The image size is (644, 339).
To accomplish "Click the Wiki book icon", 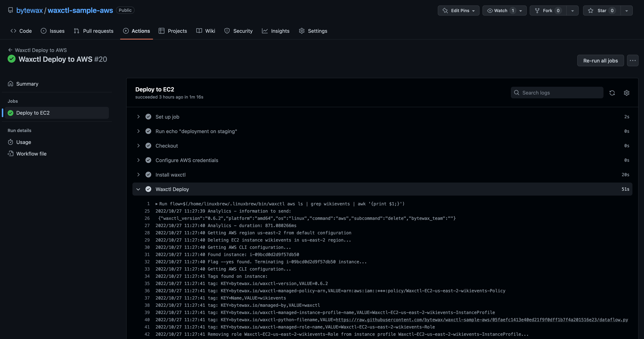I will [199, 31].
